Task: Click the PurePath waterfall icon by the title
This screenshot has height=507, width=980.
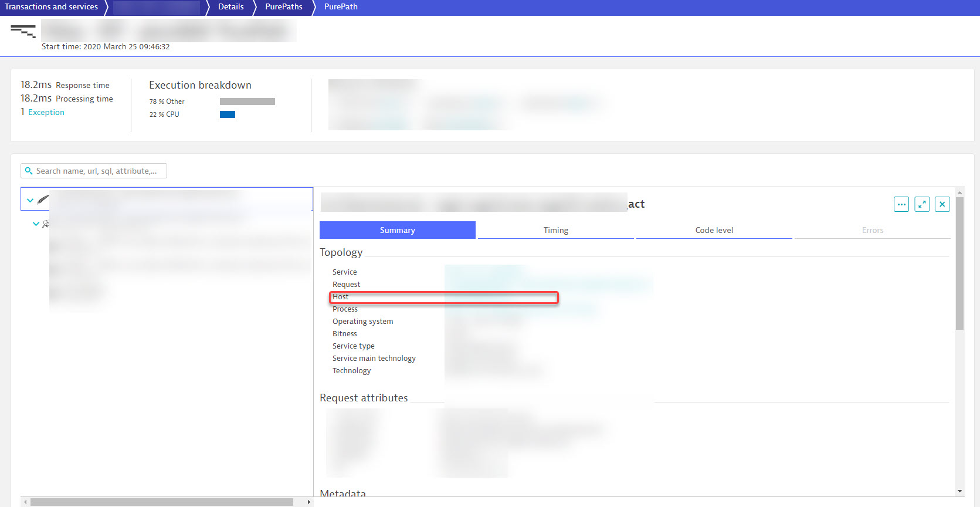Action: point(23,31)
